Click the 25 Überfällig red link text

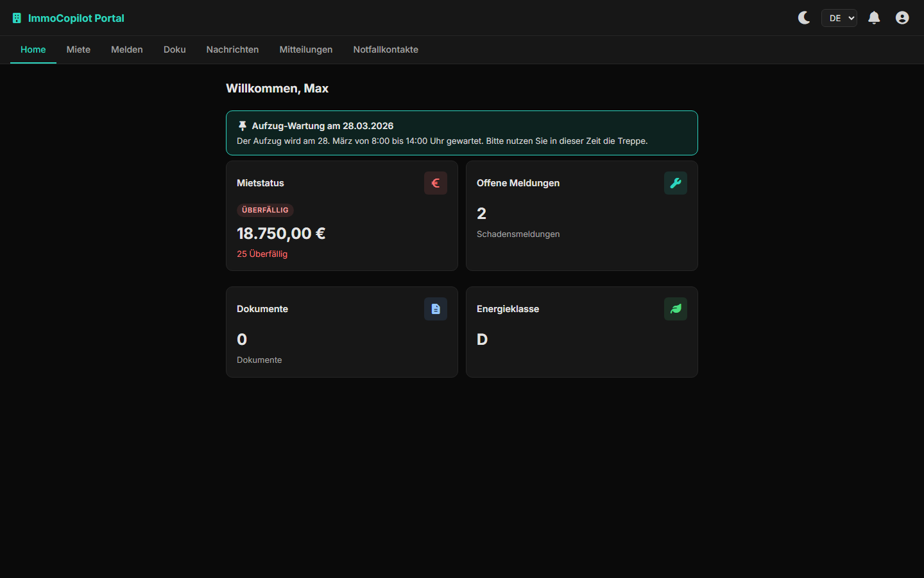point(262,254)
